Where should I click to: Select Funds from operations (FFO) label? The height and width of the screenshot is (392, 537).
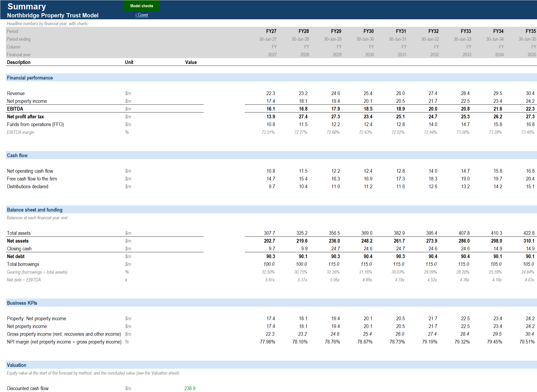35,125
